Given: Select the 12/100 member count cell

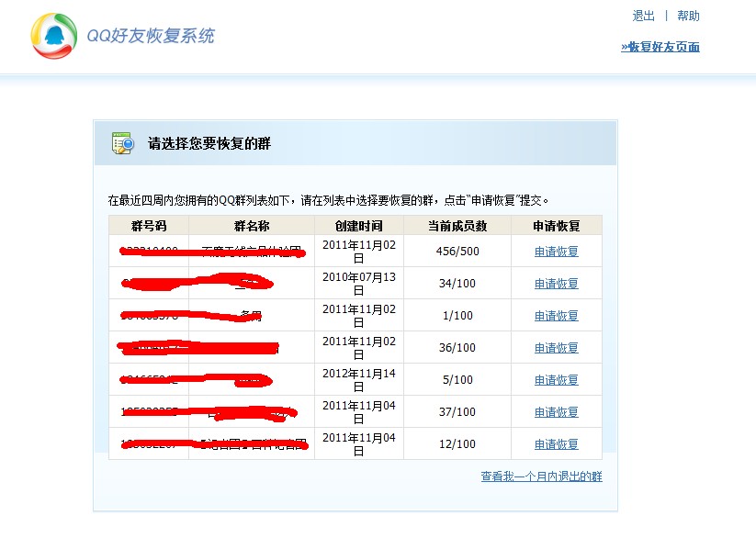Looking at the screenshot, I should coord(457,444).
